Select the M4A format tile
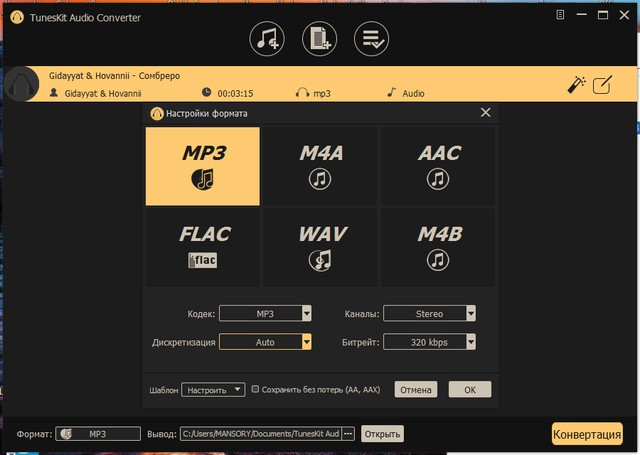The height and width of the screenshot is (455, 640). coord(320,166)
